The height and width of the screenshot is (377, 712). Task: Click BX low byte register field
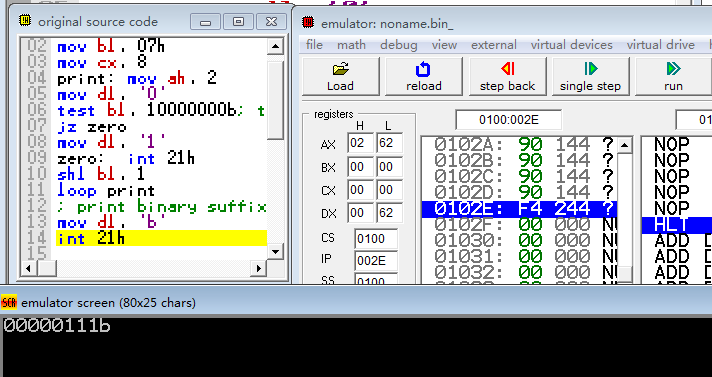click(389, 167)
